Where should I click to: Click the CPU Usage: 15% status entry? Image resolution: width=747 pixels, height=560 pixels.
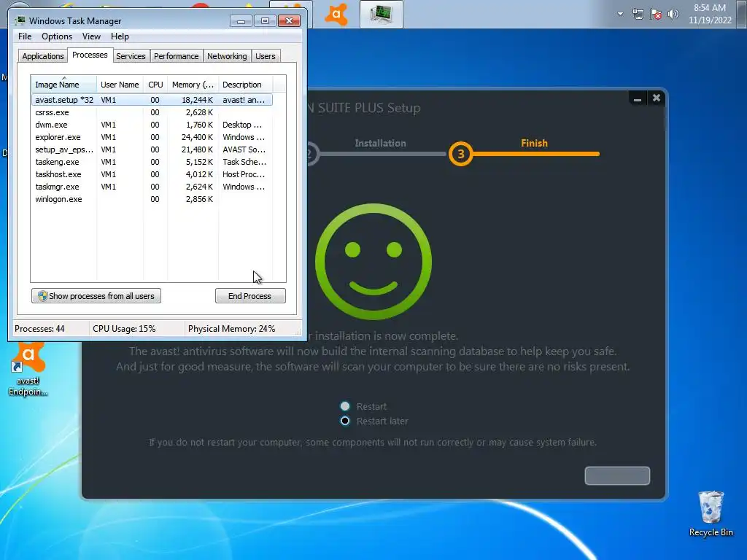(124, 329)
